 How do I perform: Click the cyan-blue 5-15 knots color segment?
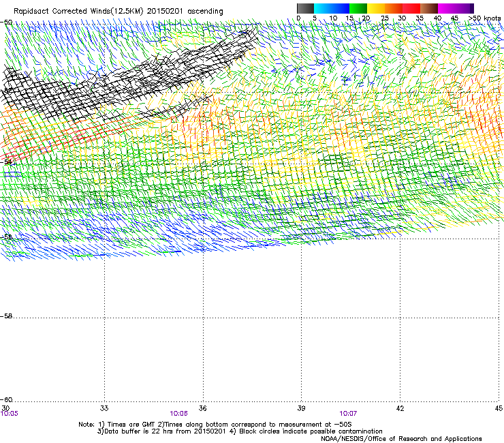[x=332, y=8]
